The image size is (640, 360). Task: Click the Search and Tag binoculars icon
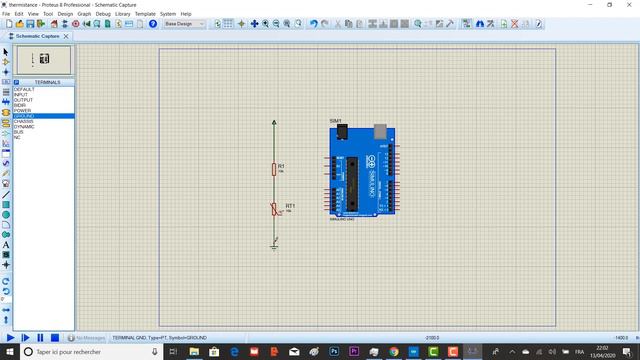coord(480,24)
